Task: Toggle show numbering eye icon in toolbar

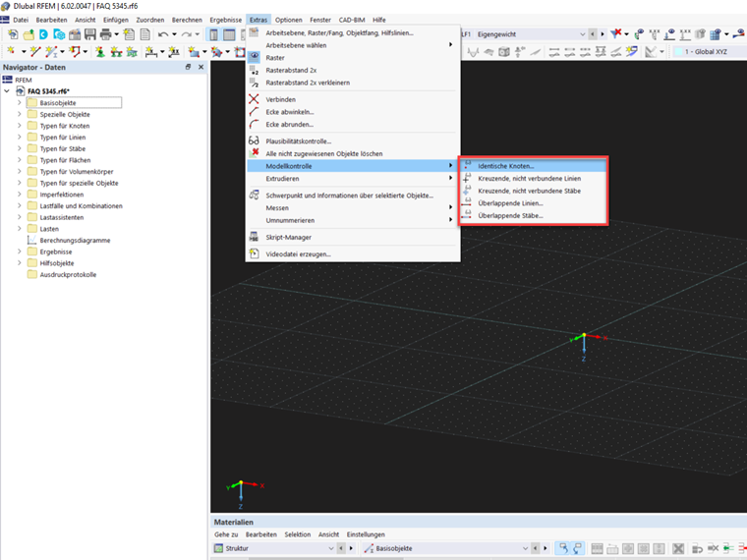Action: (655, 33)
